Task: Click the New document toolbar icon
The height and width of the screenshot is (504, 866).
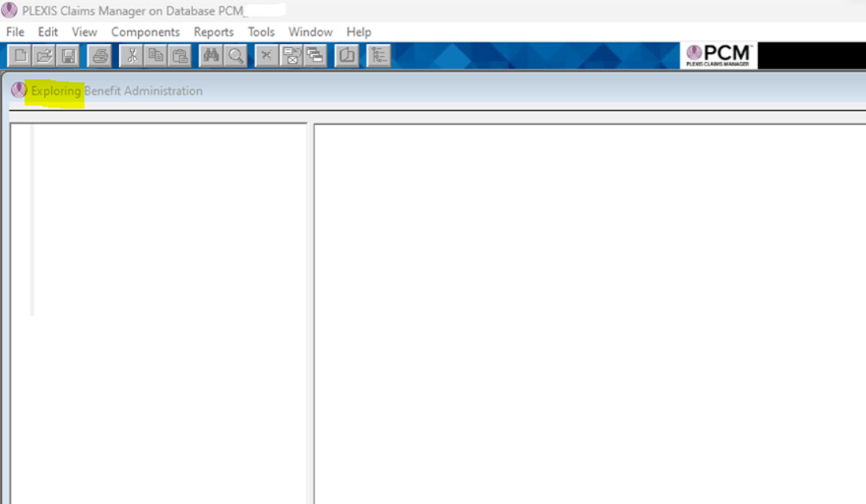Action: [20, 56]
